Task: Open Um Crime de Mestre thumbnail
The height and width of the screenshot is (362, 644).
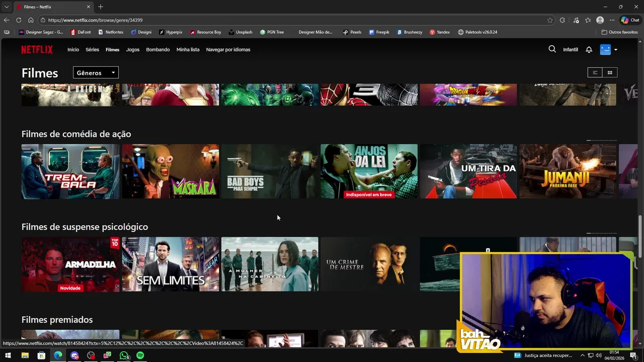Action: coord(369,264)
